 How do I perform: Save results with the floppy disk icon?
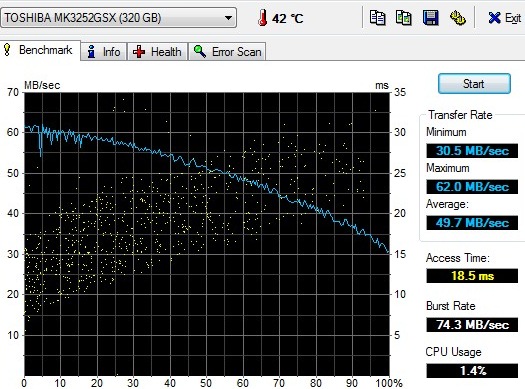pos(431,18)
